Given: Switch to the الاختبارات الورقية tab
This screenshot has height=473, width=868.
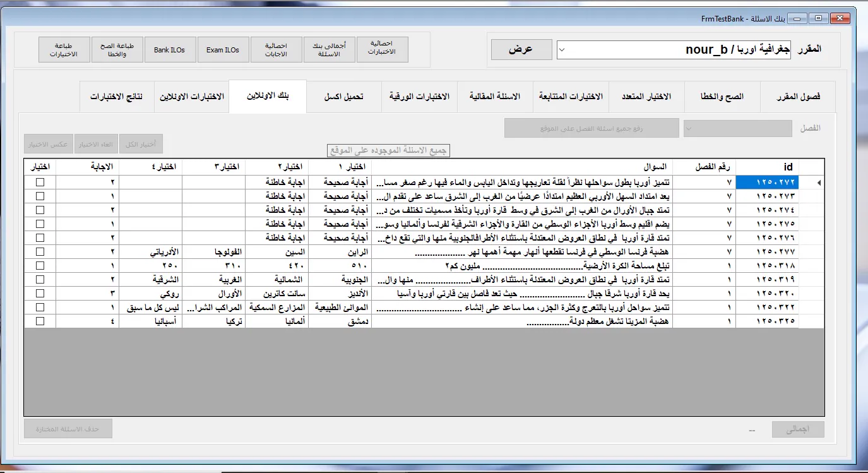Looking at the screenshot, I should 419,97.
